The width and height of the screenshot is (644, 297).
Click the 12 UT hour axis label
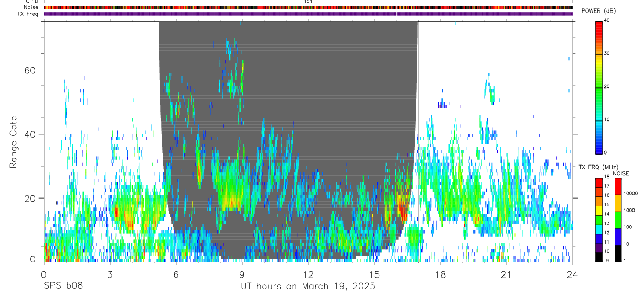[x=308, y=274]
